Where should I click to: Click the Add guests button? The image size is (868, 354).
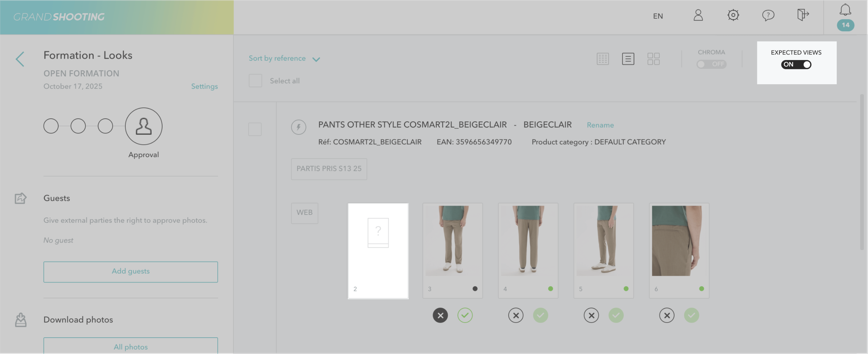[x=130, y=272]
